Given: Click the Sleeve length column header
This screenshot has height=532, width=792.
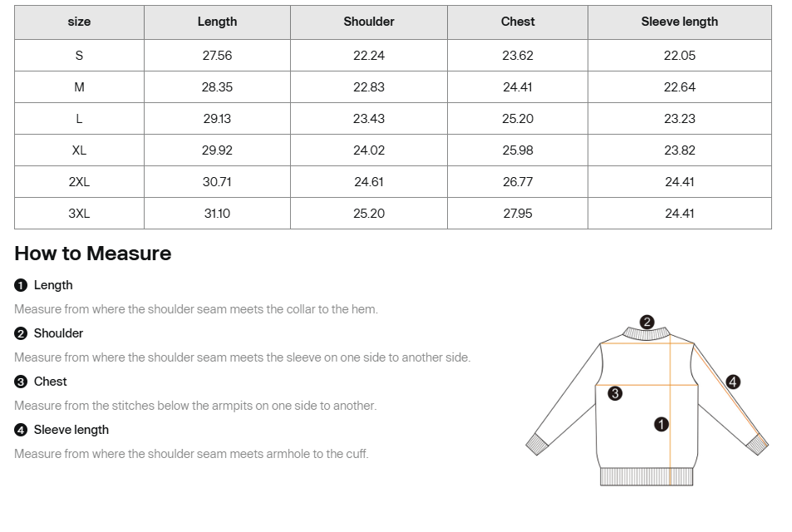Looking at the screenshot, I should (x=679, y=22).
